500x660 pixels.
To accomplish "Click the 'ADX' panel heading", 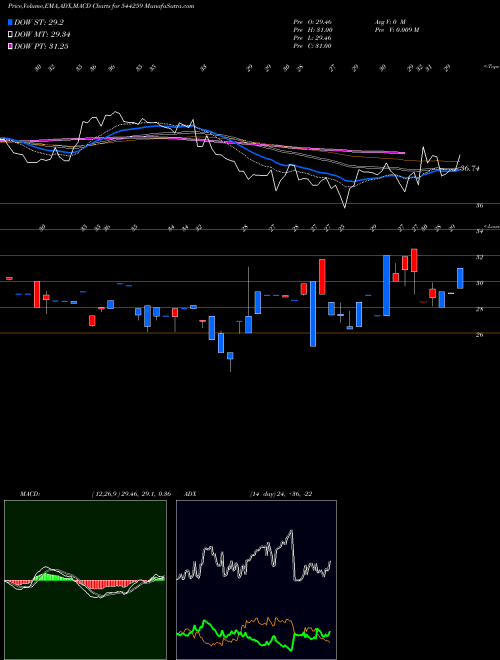I will (191, 494).
